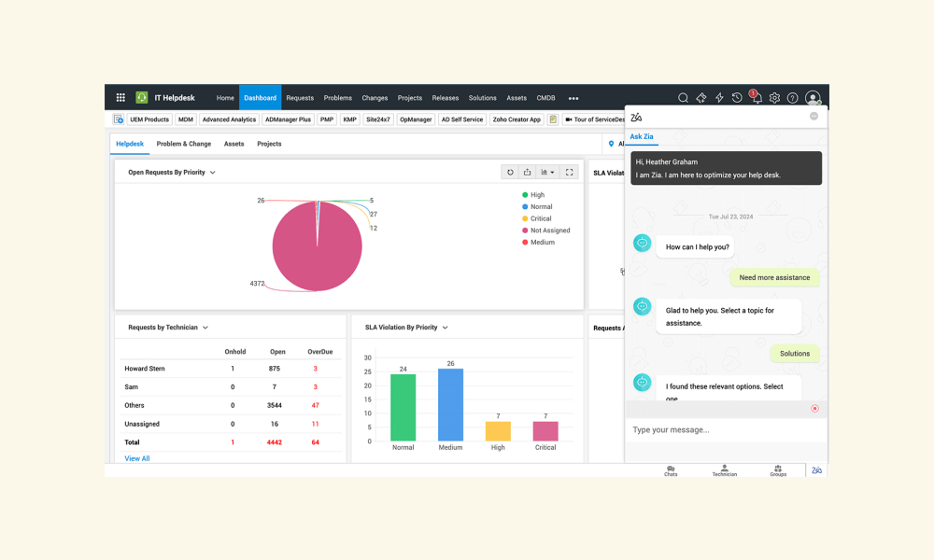This screenshot has height=560, width=934.
Task: Toggle Not Assigned series in pie legend
Action: (545, 231)
